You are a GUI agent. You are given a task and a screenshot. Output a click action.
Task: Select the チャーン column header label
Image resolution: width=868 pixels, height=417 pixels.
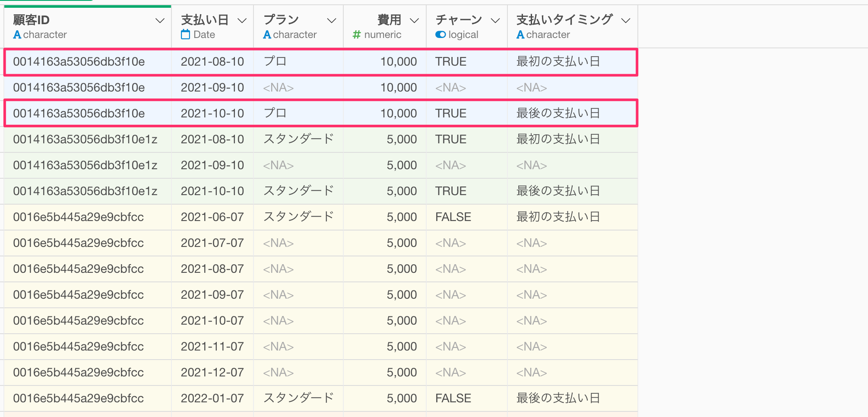[x=459, y=20]
